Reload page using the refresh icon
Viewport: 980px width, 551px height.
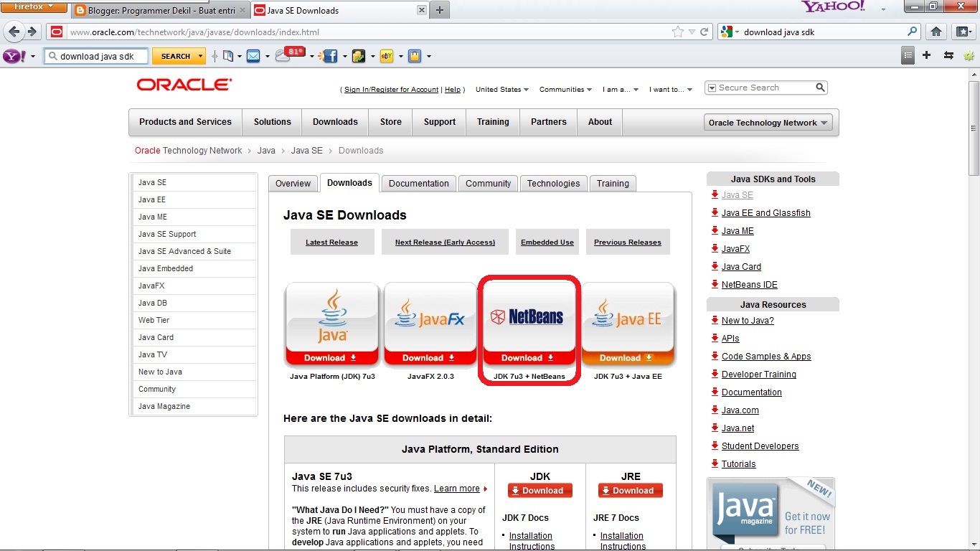tap(705, 32)
